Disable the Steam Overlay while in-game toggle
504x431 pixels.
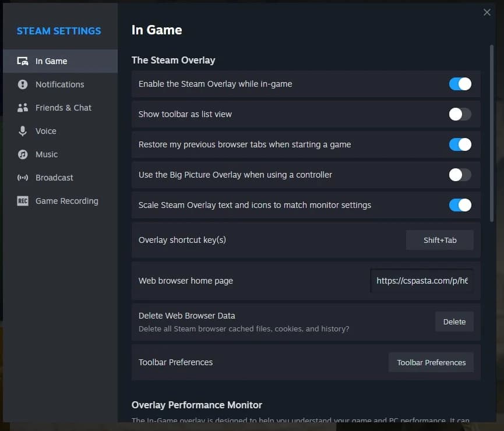[460, 84]
